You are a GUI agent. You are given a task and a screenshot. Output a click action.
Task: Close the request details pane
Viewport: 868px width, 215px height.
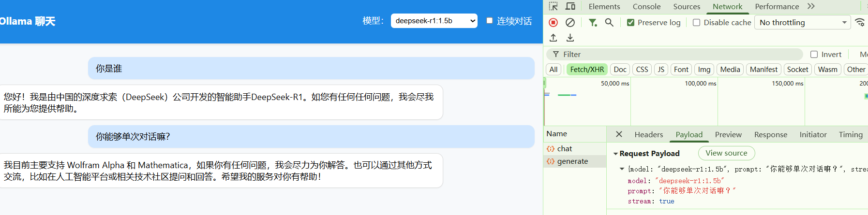pyautogui.click(x=619, y=134)
